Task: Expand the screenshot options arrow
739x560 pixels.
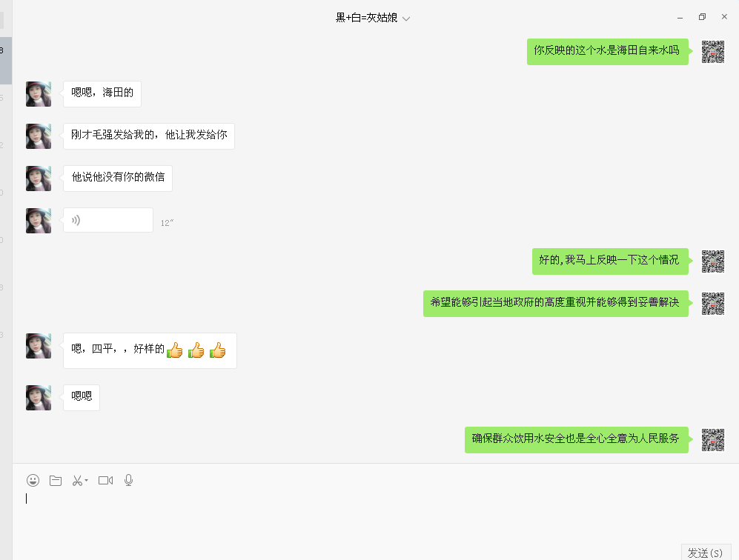Action: coord(86,481)
